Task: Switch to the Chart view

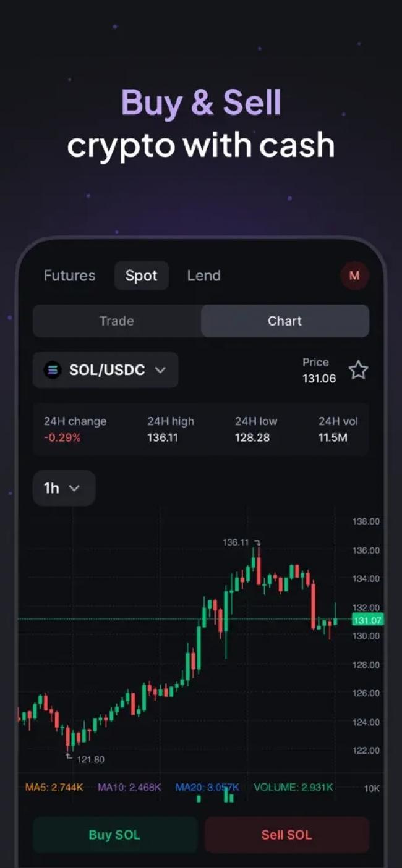Action: point(284,321)
